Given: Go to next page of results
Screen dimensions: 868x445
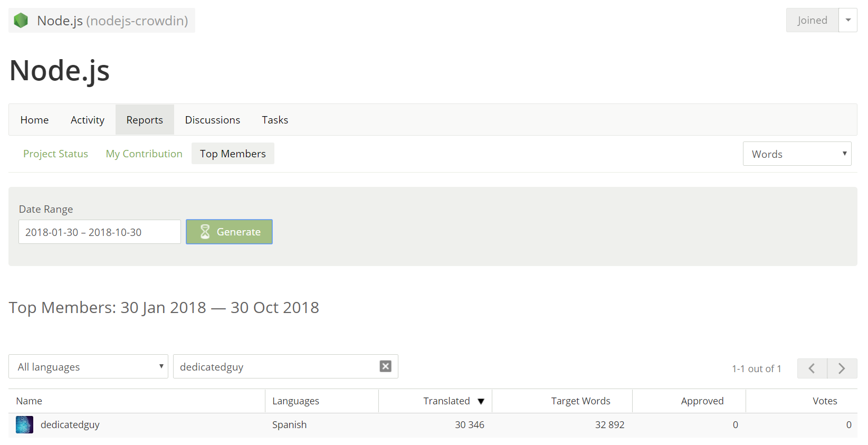Looking at the screenshot, I should (x=842, y=368).
